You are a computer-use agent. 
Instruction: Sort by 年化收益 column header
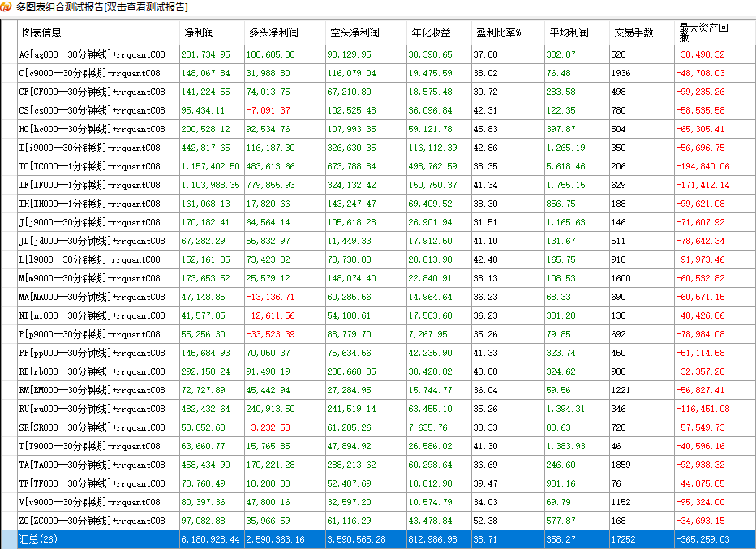point(439,32)
